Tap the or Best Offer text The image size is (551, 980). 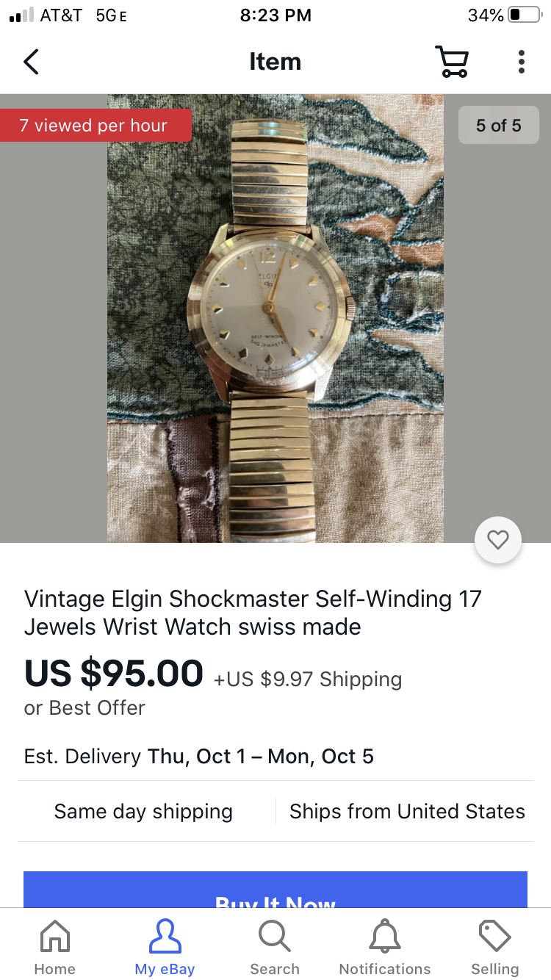click(x=84, y=708)
